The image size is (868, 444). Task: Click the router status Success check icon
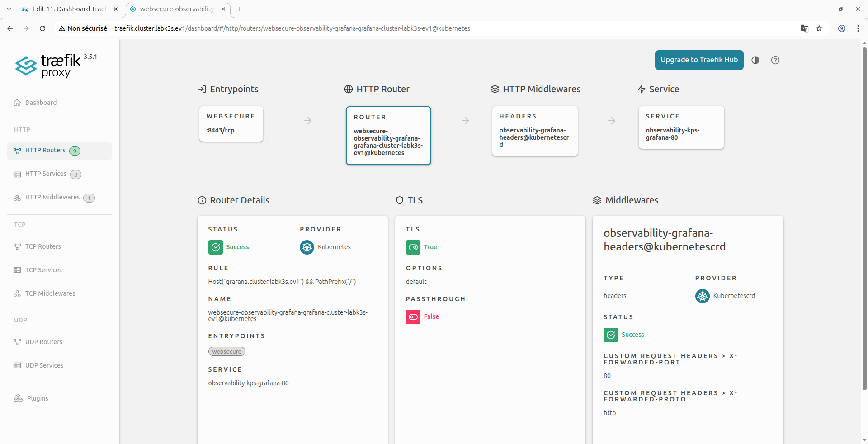pyautogui.click(x=216, y=247)
